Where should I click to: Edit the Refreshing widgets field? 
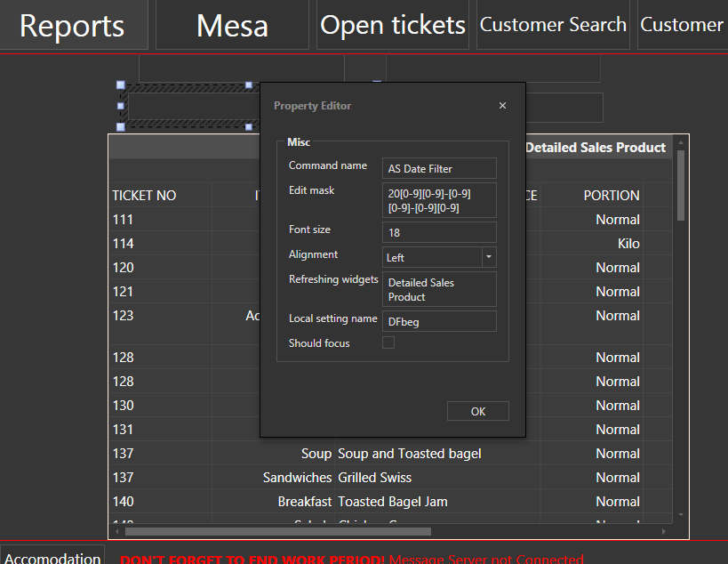pos(439,289)
